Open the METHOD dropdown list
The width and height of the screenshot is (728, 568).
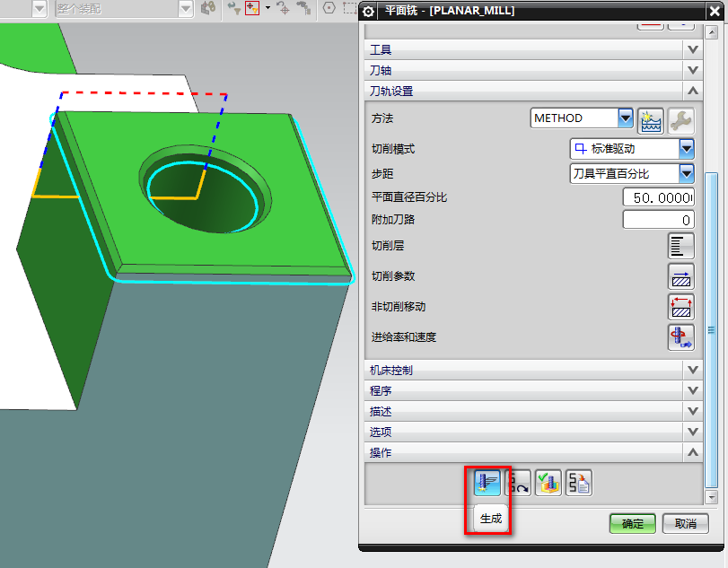coord(626,118)
